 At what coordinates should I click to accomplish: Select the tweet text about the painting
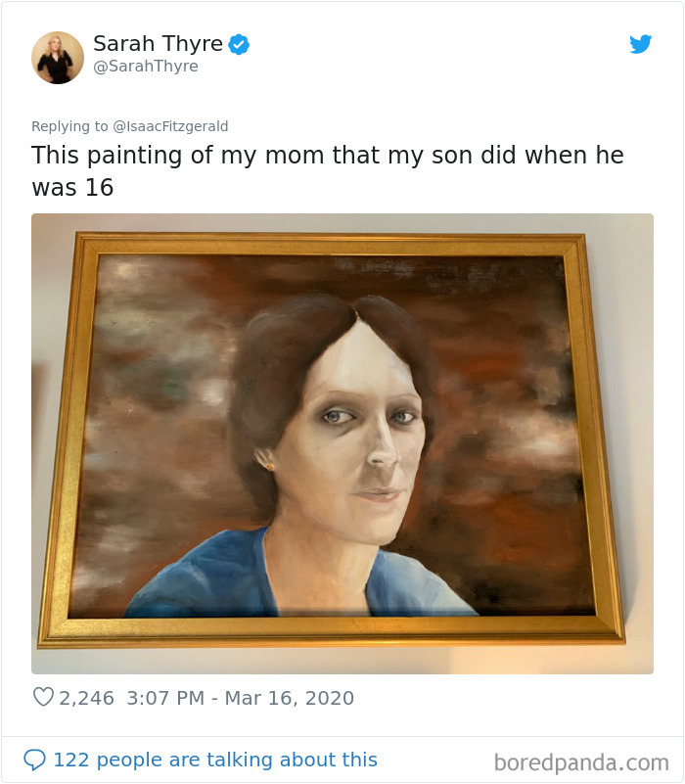click(328, 171)
